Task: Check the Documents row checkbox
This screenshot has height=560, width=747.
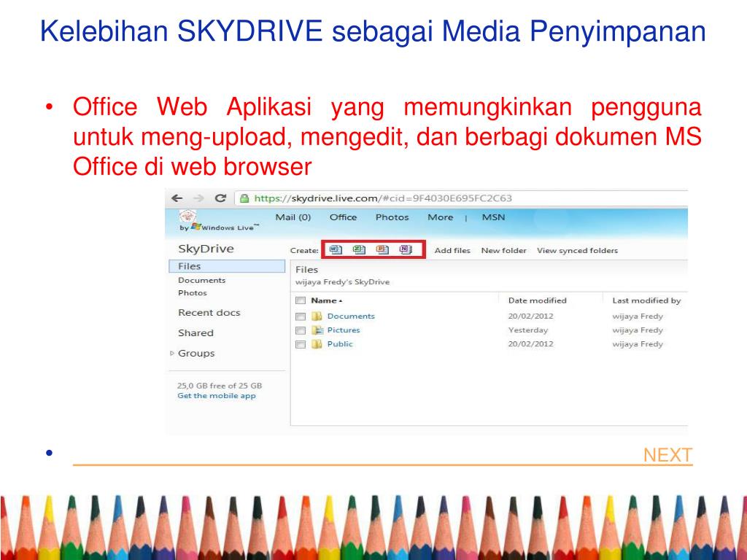Action: coord(300,316)
